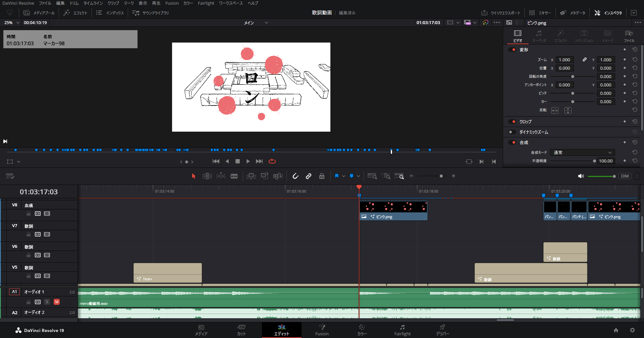Open the composite mode dropdown
Image resolution: width=644 pixels, height=338 pixels.
[x=582, y=152]
